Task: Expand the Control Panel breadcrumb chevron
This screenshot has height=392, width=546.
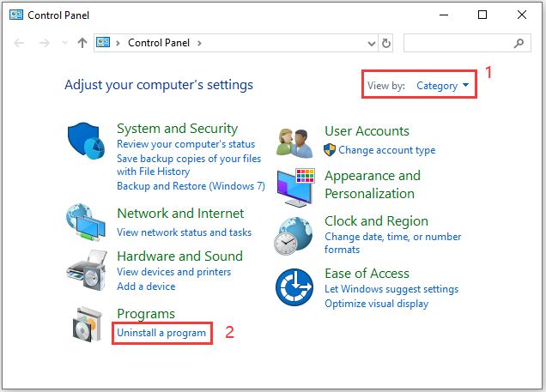Action: (199, 43)
